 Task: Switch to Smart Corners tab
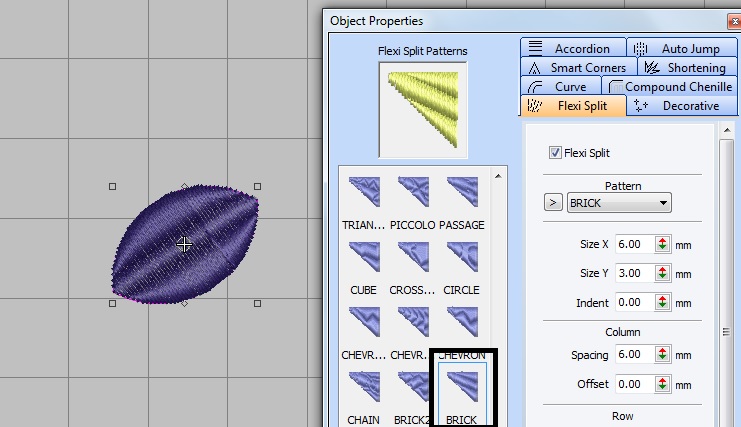579,68
